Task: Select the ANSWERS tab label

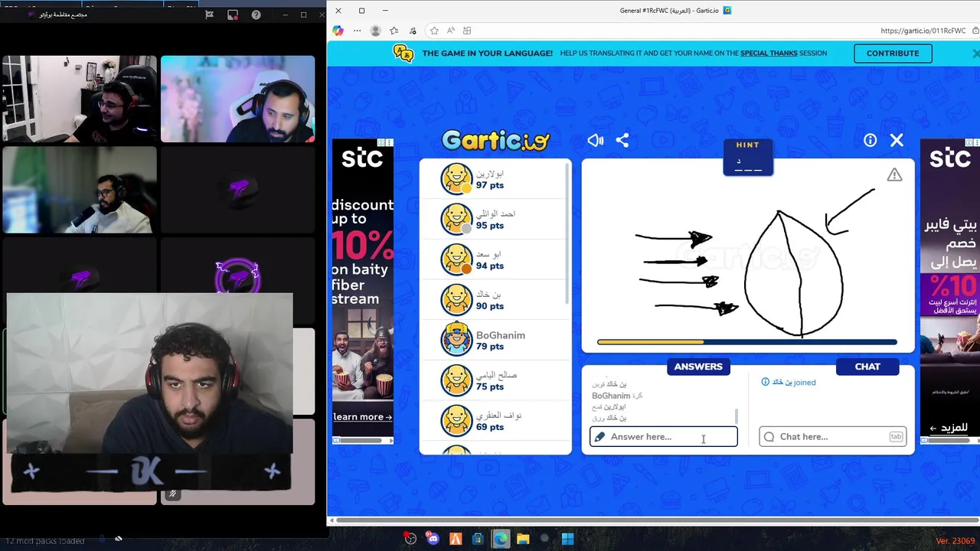Action: pyautogui.click(x=698, y=367)
